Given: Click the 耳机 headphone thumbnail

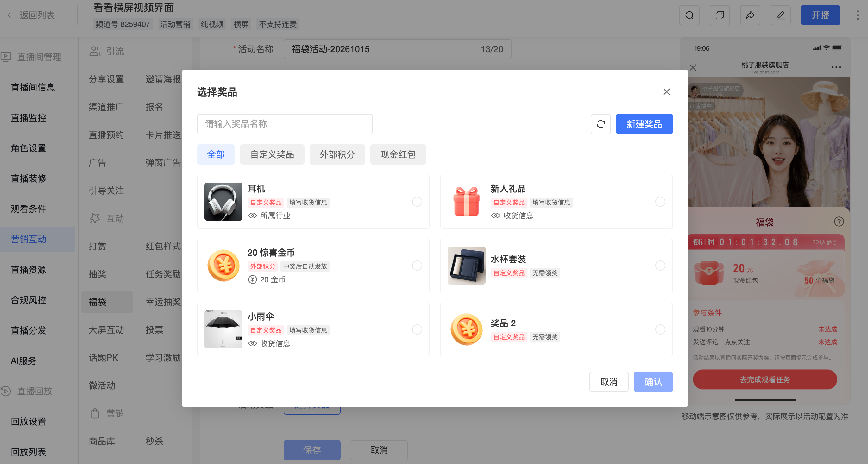Looking at the screenshot, I should click(x=223, y=202).
